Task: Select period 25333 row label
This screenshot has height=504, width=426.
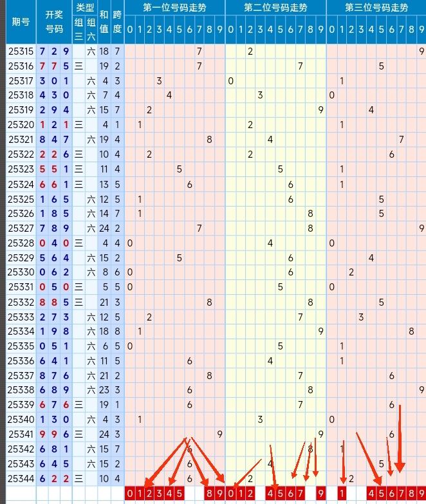Action: pyautogui.click(x=21, y=317)
